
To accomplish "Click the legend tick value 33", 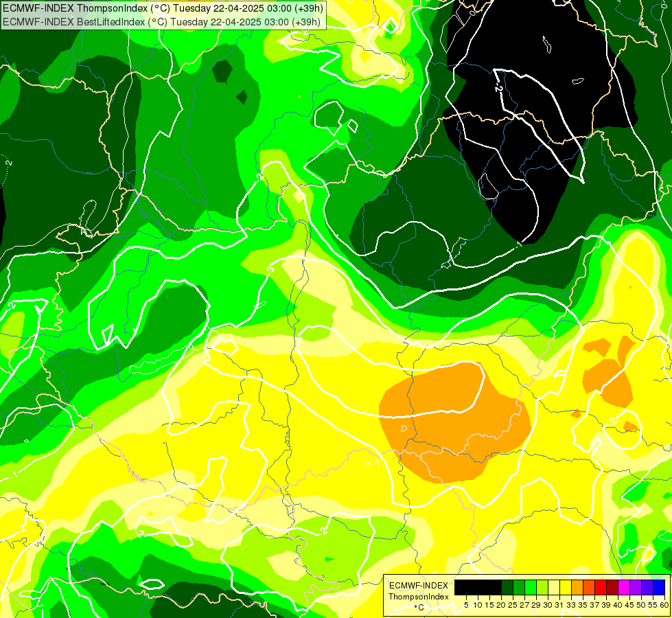I will [571, 605].
